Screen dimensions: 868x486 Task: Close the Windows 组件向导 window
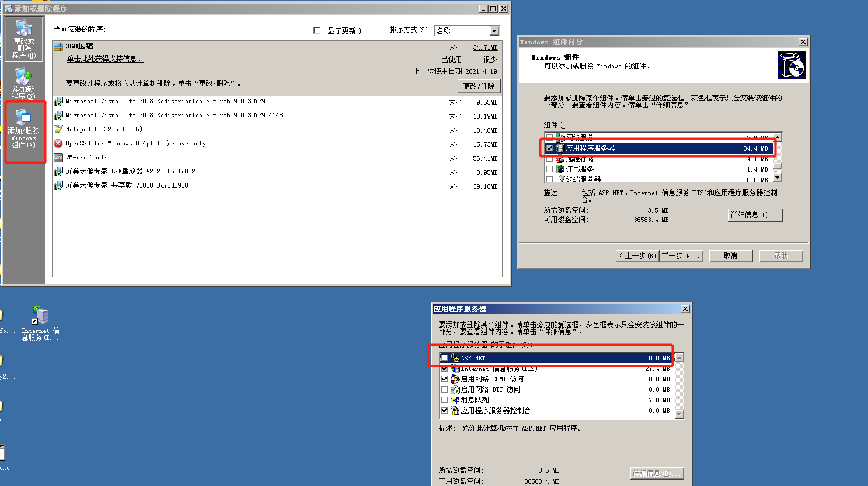[x=803, y=42]
